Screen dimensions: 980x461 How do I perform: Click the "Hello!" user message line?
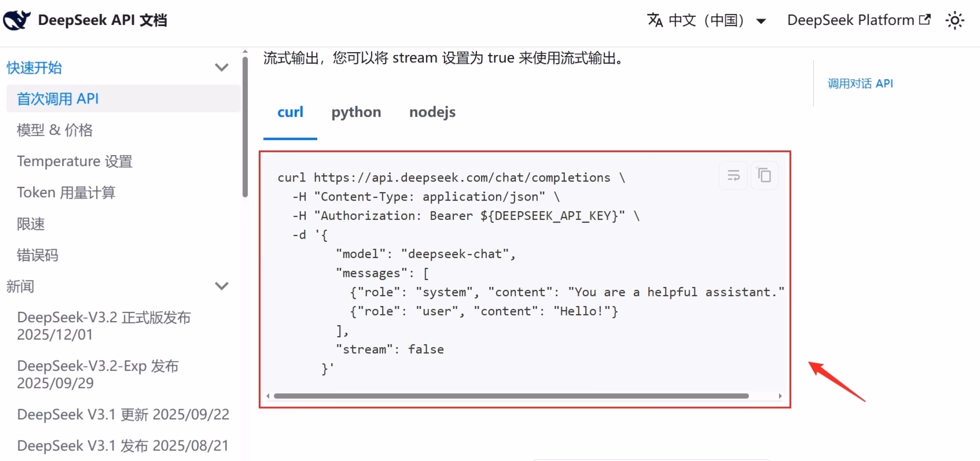pos(484,311)
